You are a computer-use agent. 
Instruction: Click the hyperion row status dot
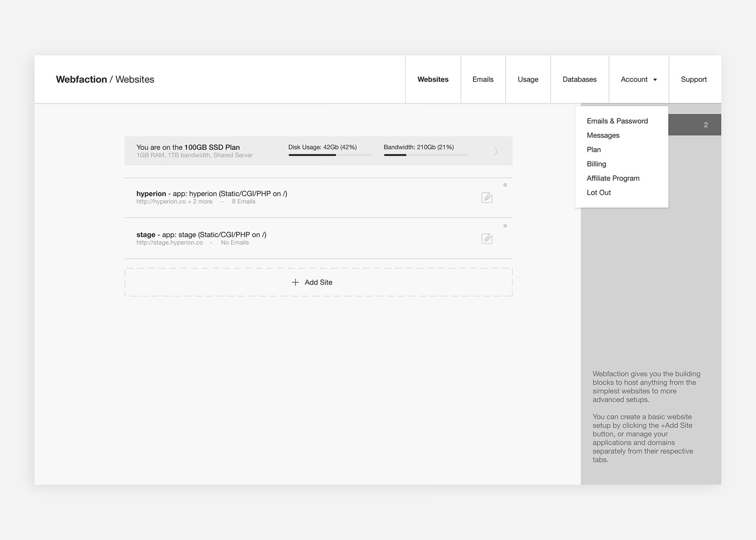[x=505, y=185]
